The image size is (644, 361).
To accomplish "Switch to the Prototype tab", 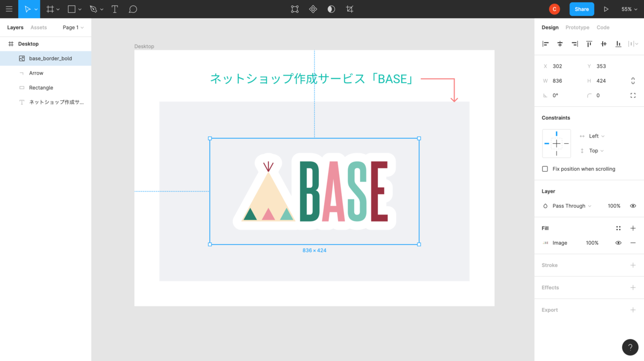I will point(577,27).
